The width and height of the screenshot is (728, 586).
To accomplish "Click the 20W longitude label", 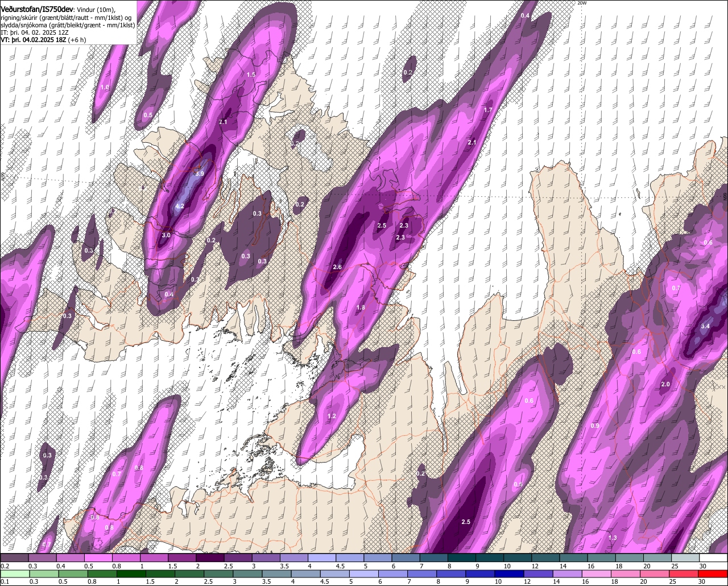I will pos(581,3).
